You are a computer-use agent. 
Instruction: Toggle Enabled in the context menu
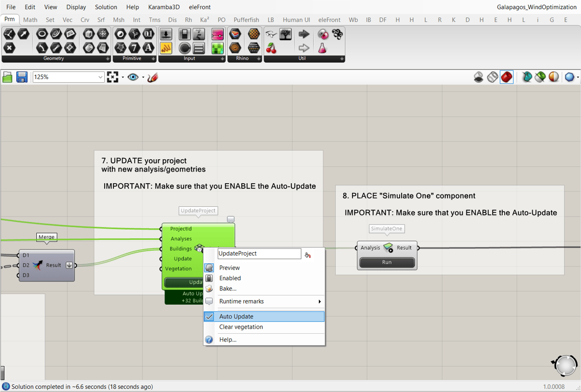pos(264,278)
